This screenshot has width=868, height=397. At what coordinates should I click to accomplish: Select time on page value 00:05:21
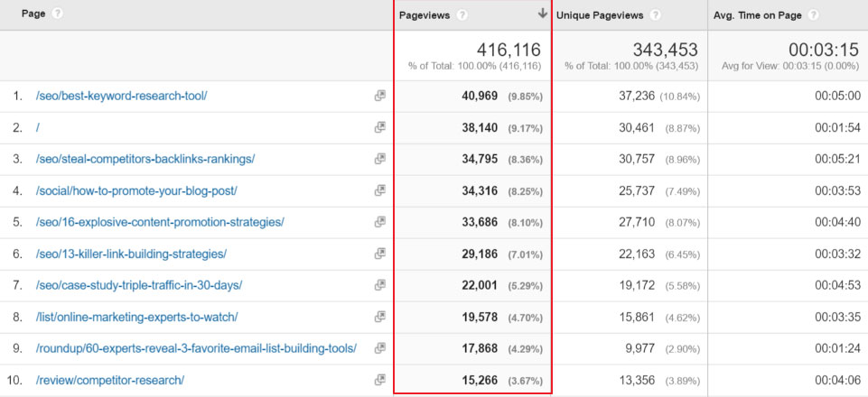tap(837, 159)
